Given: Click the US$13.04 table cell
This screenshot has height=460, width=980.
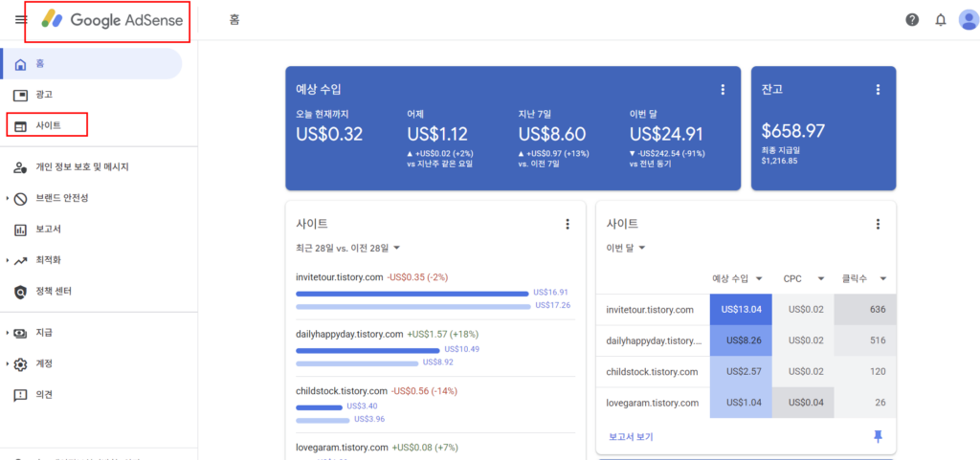Looking at the screenshot, I should [x=742, y=310].
